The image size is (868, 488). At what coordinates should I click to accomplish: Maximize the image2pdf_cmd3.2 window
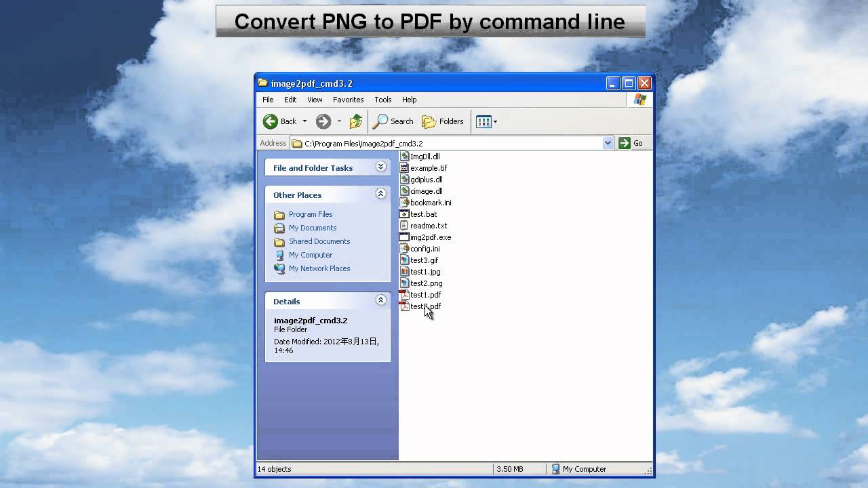click(629, 83)
